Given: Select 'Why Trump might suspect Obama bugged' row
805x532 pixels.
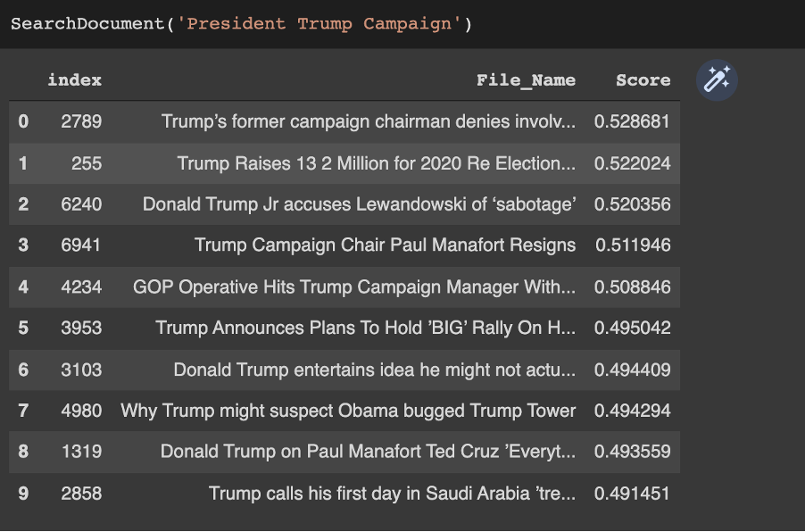Looking at the screenshot, I should 348,411.
